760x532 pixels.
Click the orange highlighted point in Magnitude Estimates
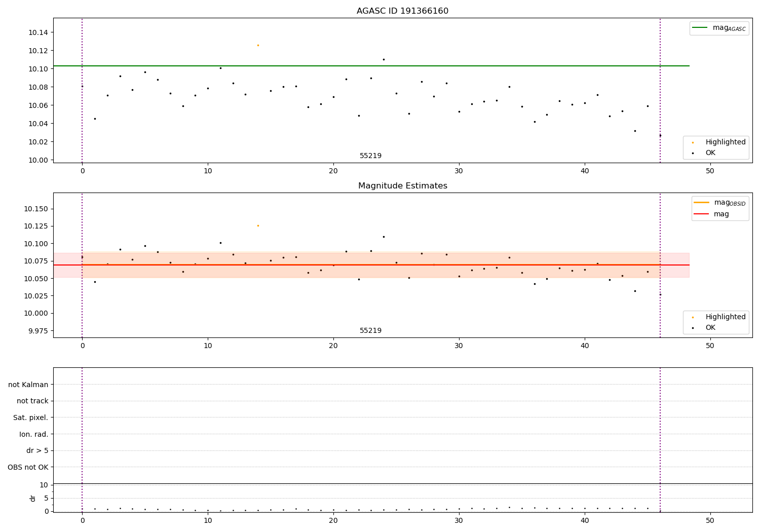(x=258, y=225)
